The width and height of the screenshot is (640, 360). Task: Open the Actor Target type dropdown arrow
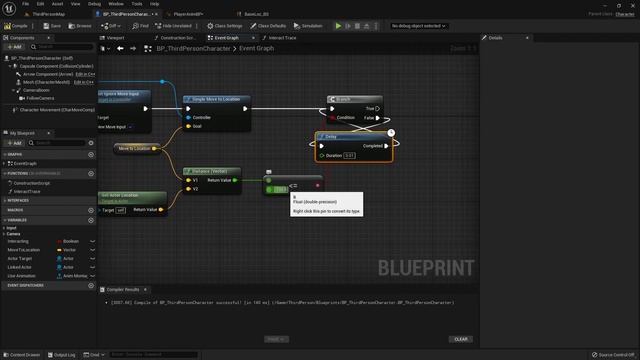point(93,258)
